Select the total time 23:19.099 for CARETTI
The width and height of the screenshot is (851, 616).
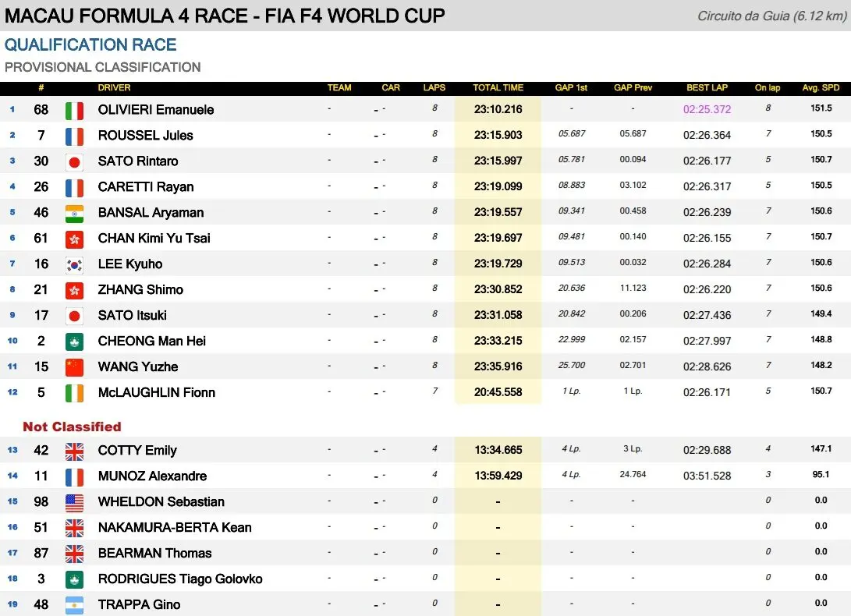click(498, 187)
